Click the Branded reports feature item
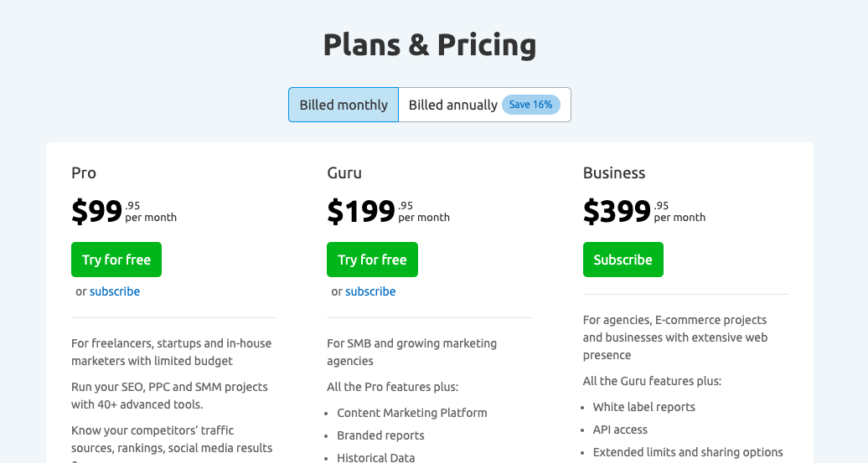Screen dimensions: 868x463 click(380, 435)
